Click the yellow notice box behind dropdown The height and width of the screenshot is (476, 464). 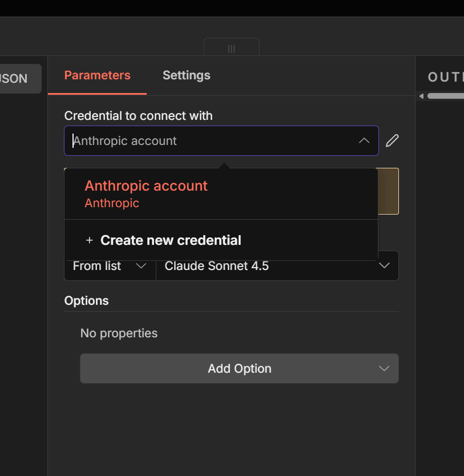tap(388, 191)
